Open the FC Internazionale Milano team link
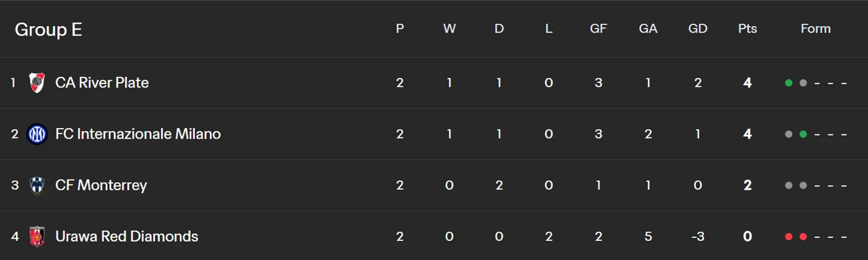868x260 pixels. [138, 134]
